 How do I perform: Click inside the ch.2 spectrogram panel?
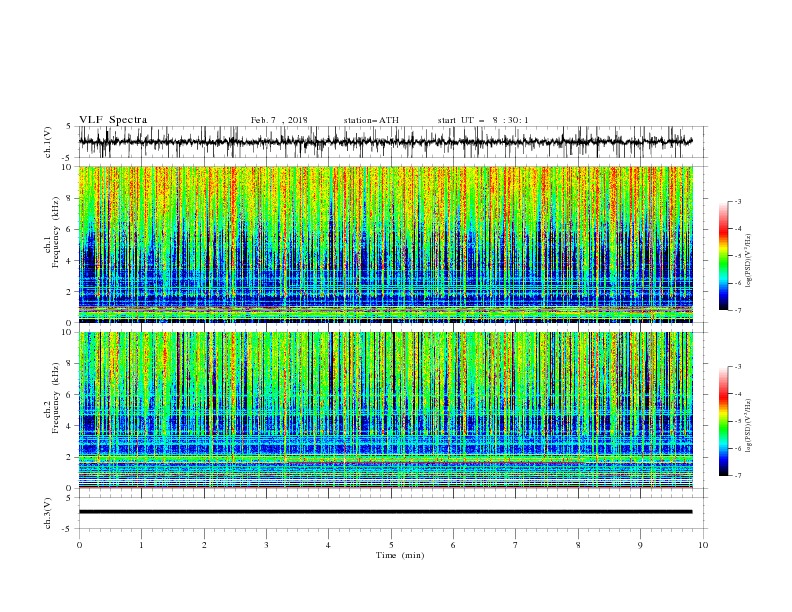[x=385, y=410]
